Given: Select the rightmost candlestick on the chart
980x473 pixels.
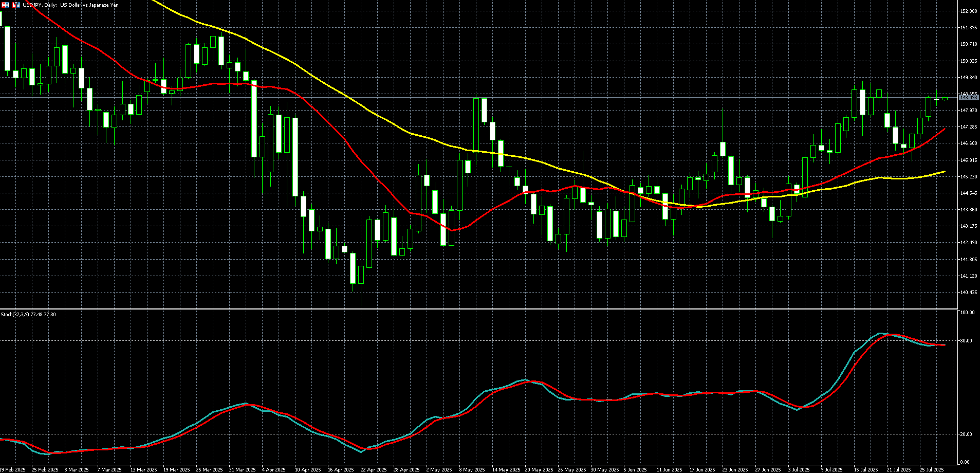Looking at the screenshot, I should [x=945, y=99].
